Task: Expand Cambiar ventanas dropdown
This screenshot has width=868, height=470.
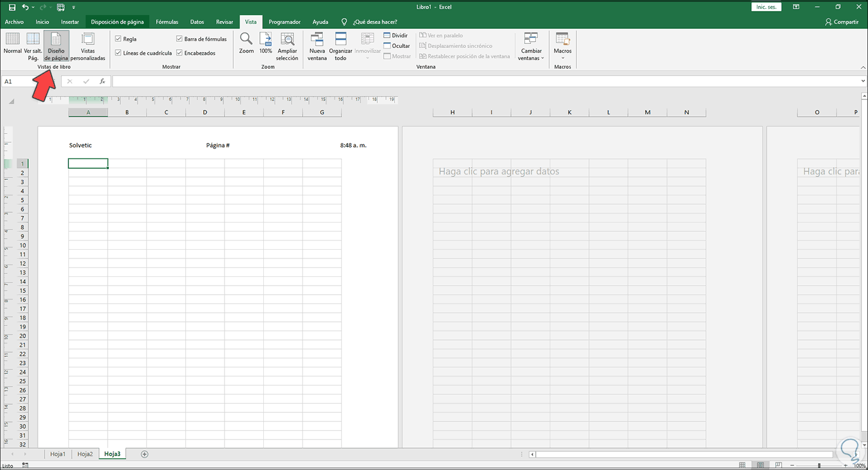Action: 531,46
